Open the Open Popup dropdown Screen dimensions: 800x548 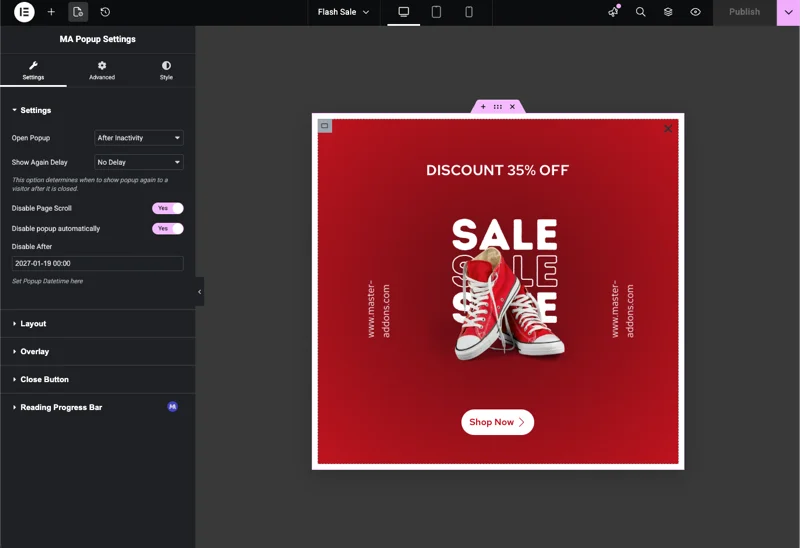click(139, 138)
